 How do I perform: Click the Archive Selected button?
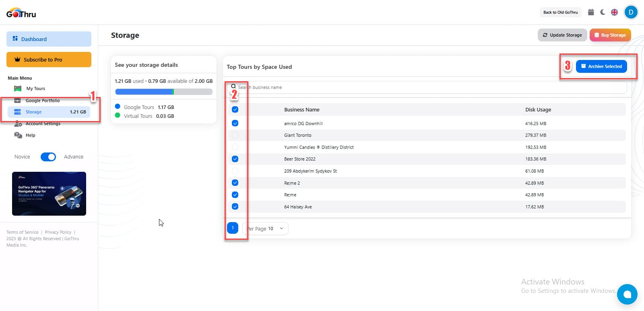pos(601,66)
